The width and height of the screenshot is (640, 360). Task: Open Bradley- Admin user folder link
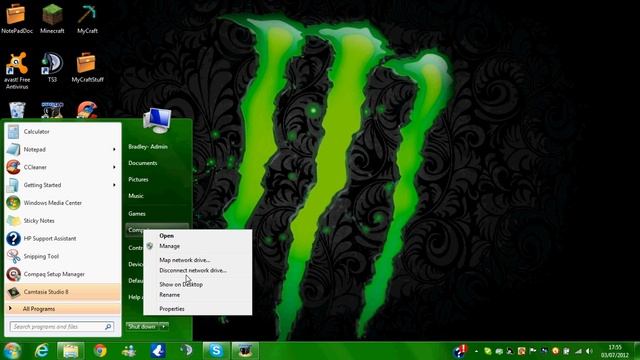click(x=148, y=147)
